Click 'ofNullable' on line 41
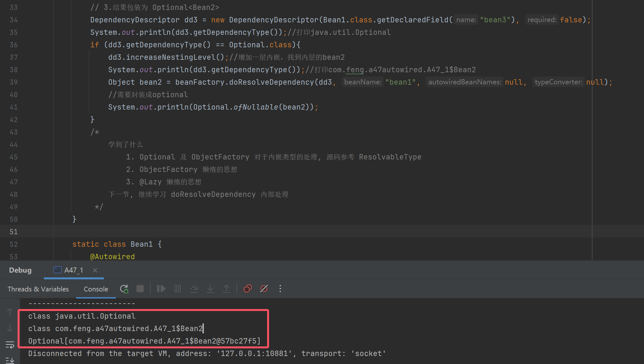The height and width of the screenshot is (364, 644). point(256,107)
